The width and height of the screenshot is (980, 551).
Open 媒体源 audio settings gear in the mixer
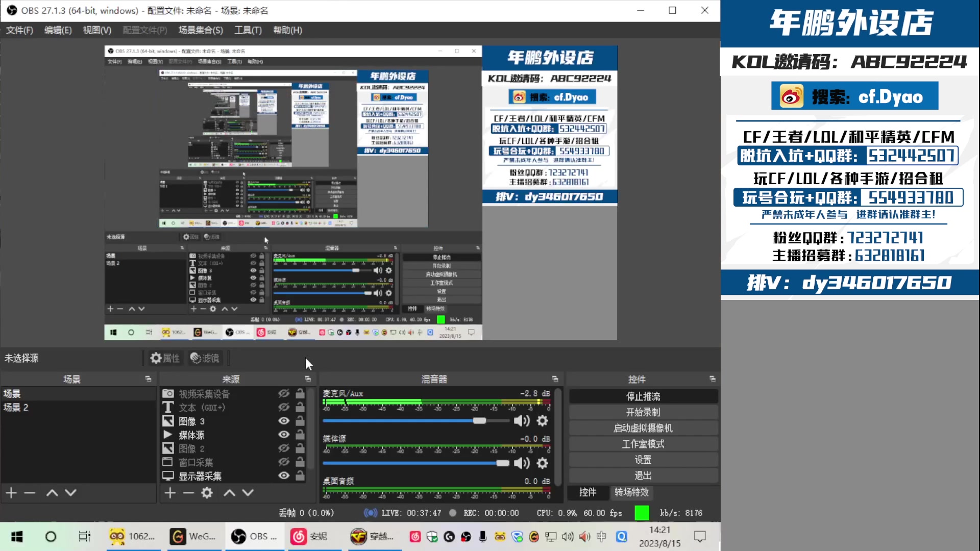[x=542, y=463]
